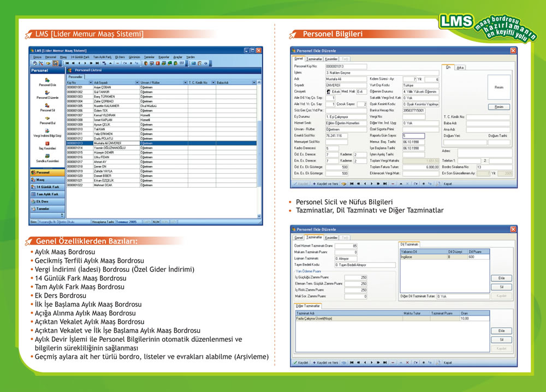Go to next record in LMS toolbar

tap(85, 63)
